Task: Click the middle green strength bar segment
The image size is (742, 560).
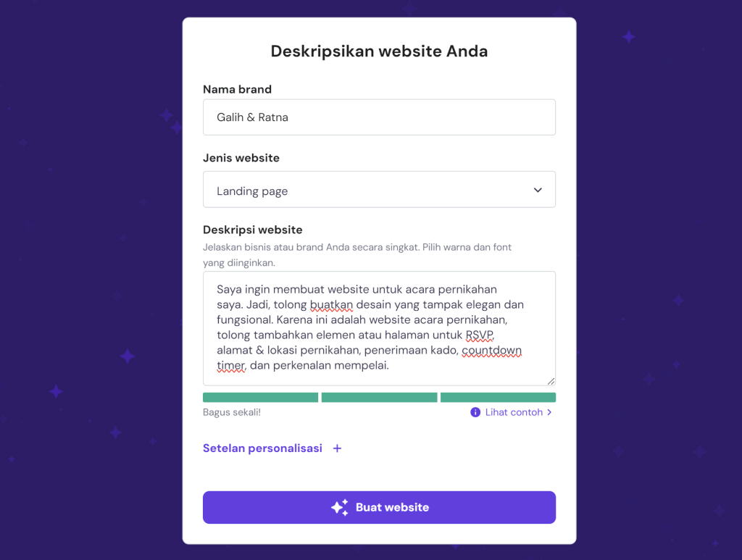Action: pos(379,397)
